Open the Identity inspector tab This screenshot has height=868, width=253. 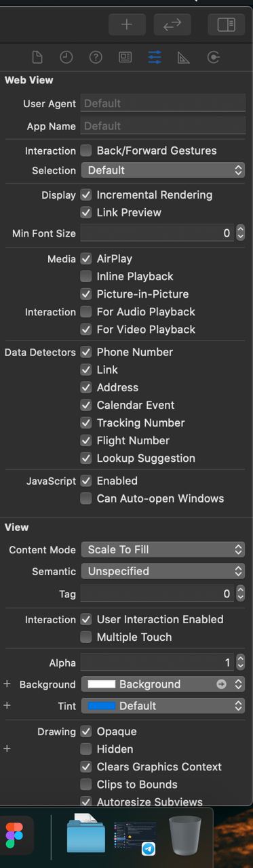[125, 58]
